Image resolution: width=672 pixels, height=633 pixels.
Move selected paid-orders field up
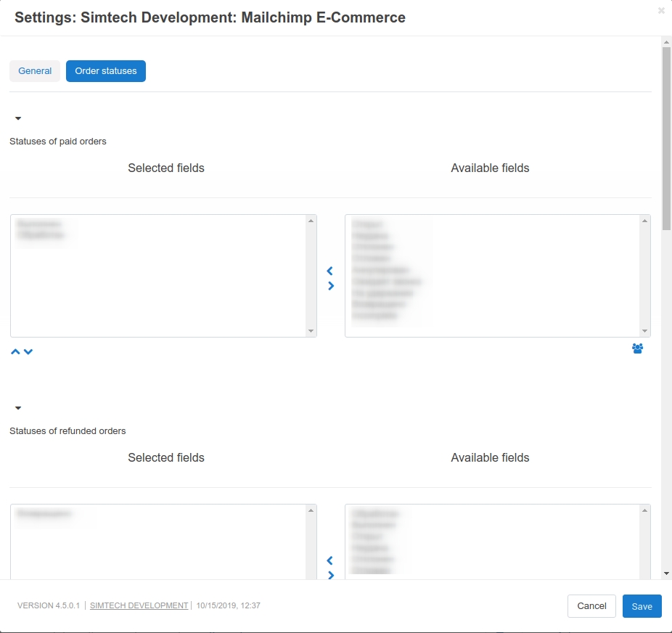tap(15, 352)
